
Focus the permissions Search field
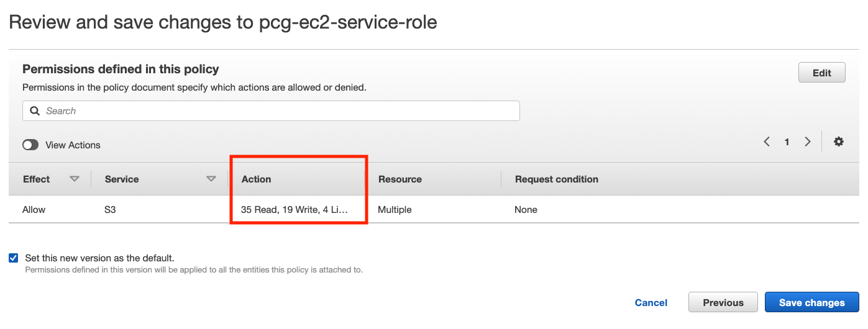tap(271, 111)
